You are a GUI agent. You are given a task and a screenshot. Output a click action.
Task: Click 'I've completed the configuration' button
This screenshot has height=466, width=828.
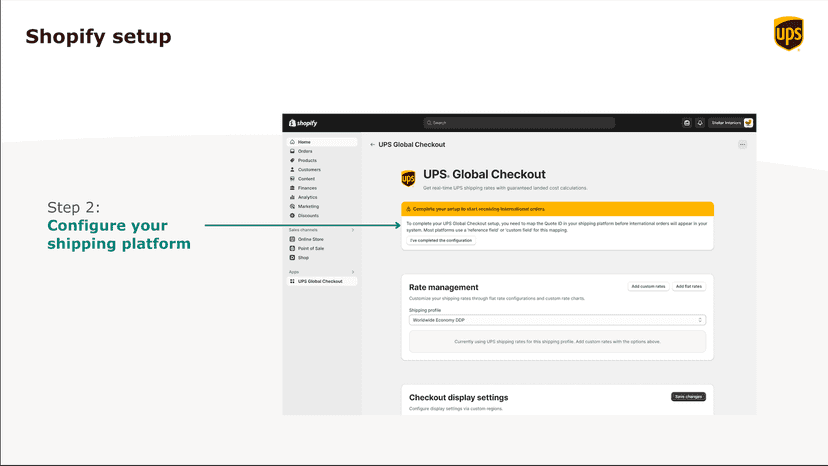441,240
